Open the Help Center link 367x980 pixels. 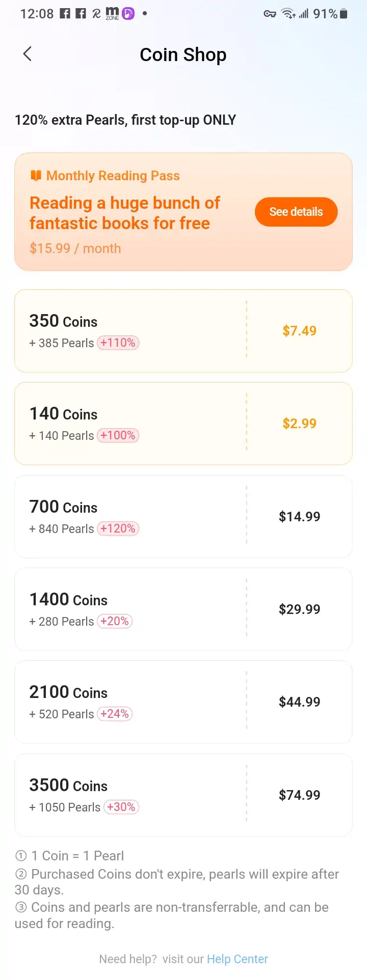coord(237,959)
